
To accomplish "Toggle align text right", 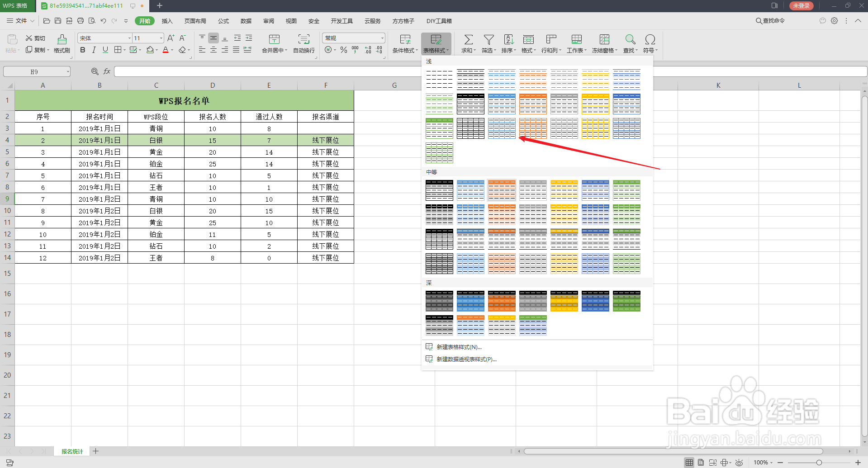I will click(x=225, y=50).
